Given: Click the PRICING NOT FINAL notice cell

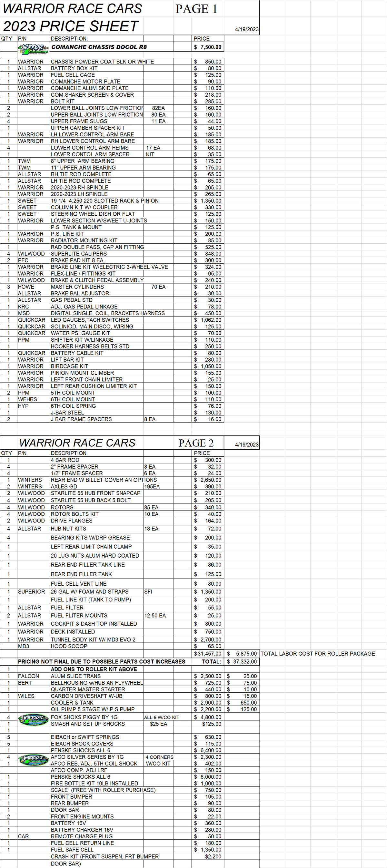Looking at the screenshot, I should (102, 661).
